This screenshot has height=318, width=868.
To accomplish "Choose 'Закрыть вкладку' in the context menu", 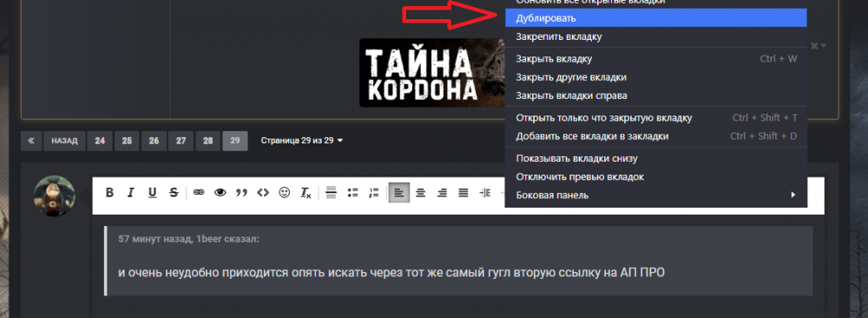I will point(656,59).
